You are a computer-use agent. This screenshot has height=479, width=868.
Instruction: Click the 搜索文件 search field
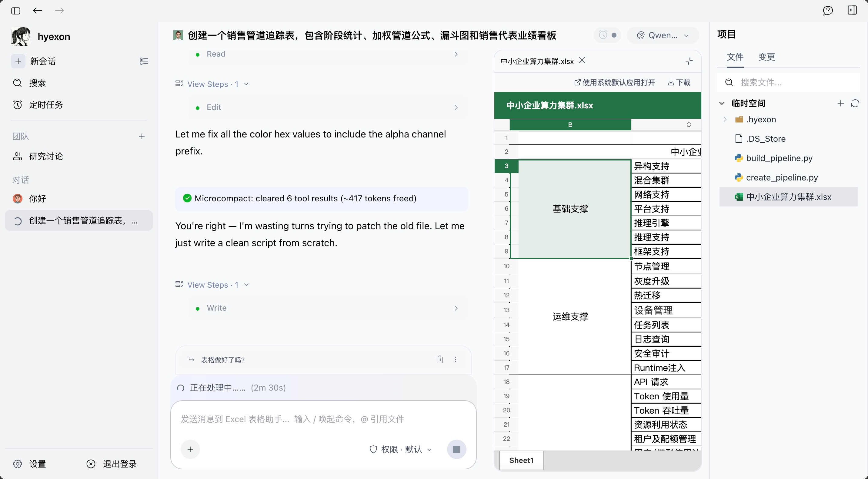tap(789, 82)
